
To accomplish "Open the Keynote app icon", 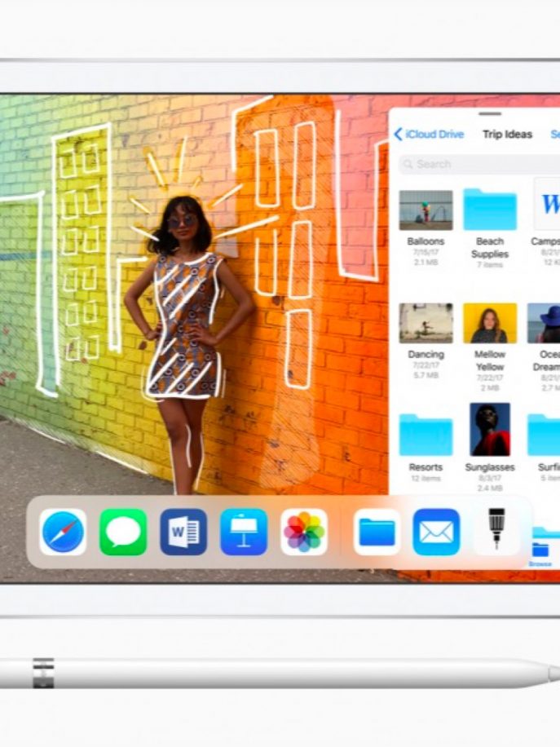I will point(244,533).
